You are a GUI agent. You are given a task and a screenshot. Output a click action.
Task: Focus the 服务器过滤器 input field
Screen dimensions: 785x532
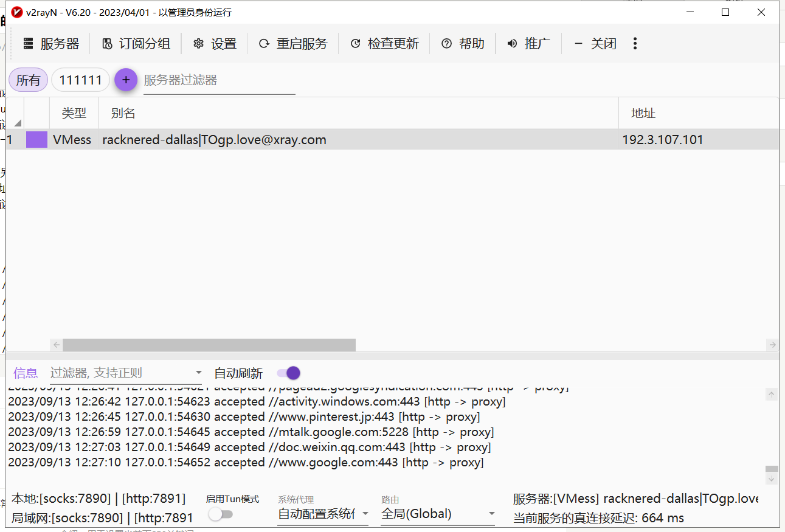[219, 80]
